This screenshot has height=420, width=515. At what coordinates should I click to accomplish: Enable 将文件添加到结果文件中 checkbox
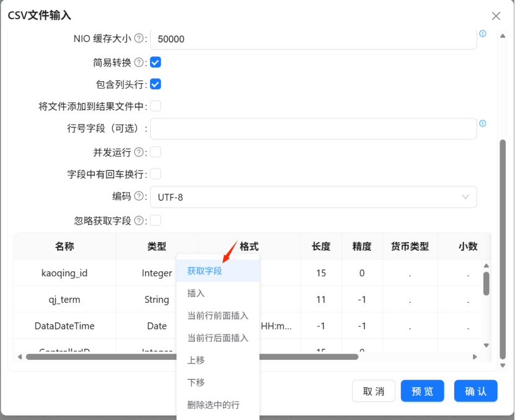click(x=156, y=106)
